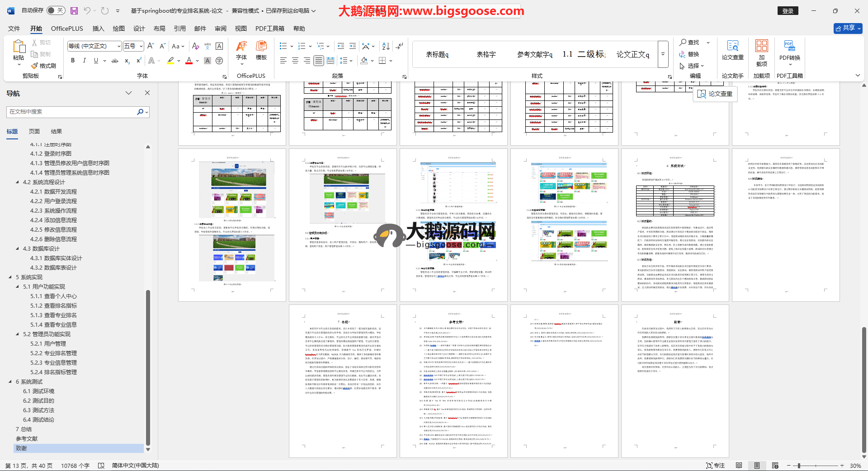Click the navigation document search field

pos(72,112)
